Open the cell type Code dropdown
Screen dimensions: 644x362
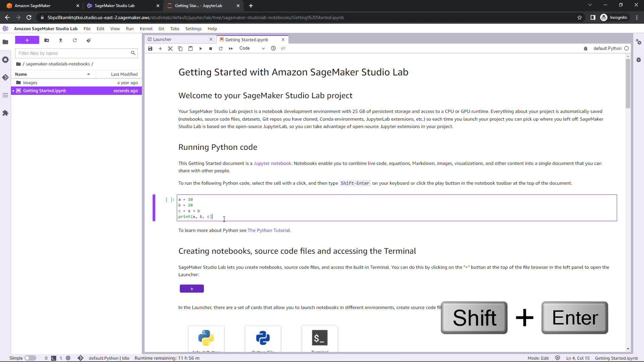click(252, 48)
